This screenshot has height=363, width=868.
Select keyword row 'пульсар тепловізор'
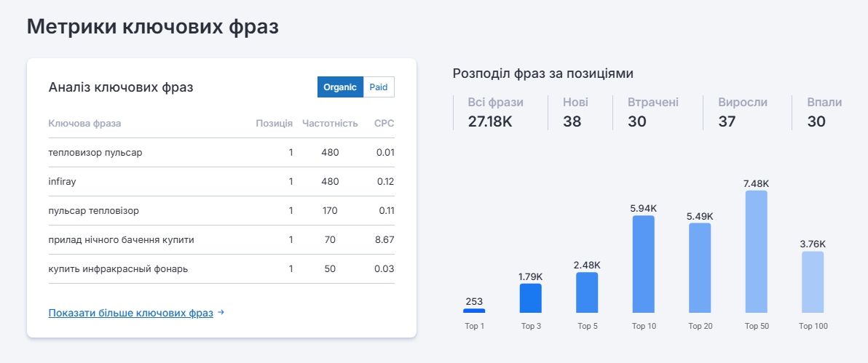pos(93,211)
